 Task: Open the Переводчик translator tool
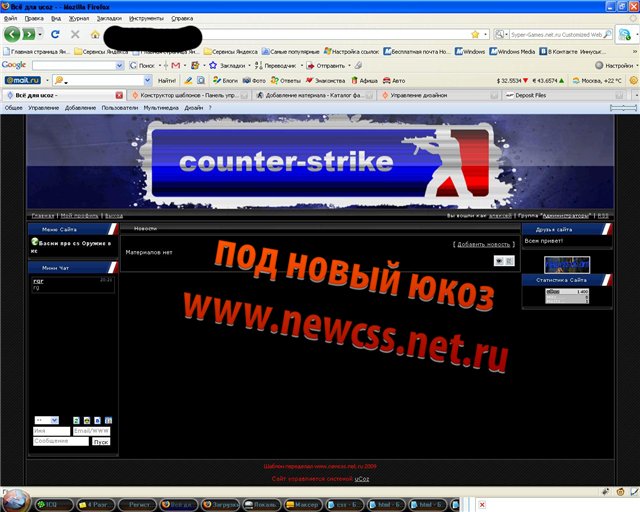coord(276,65)
